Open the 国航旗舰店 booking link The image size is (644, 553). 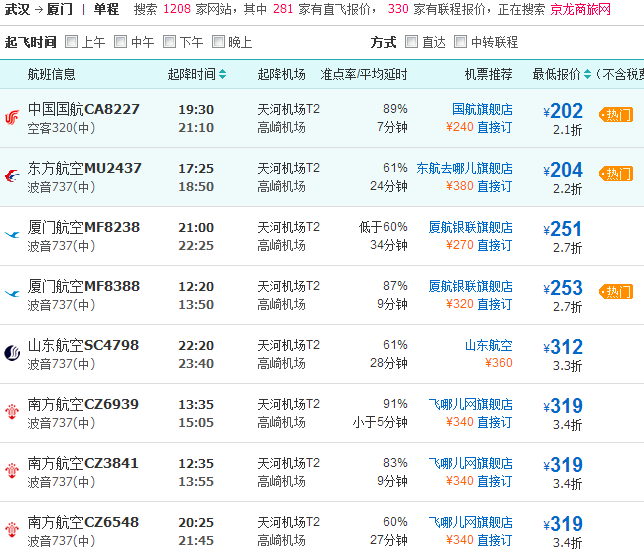482,109
